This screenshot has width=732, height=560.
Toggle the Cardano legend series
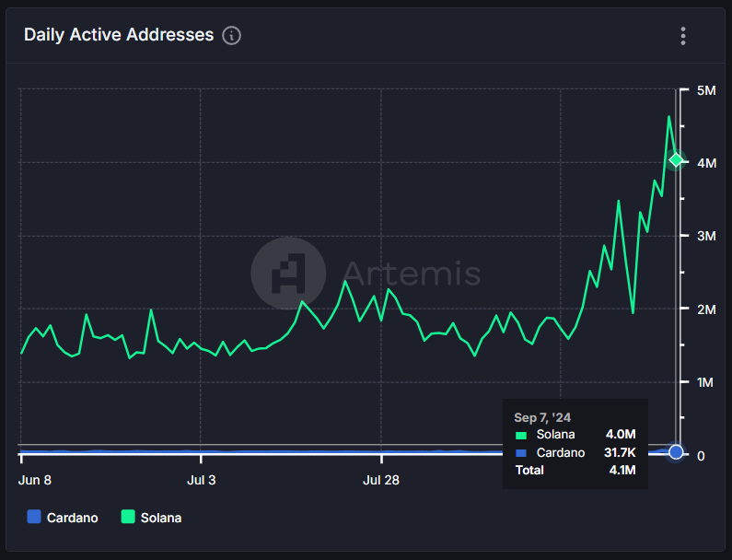(63, 518)
